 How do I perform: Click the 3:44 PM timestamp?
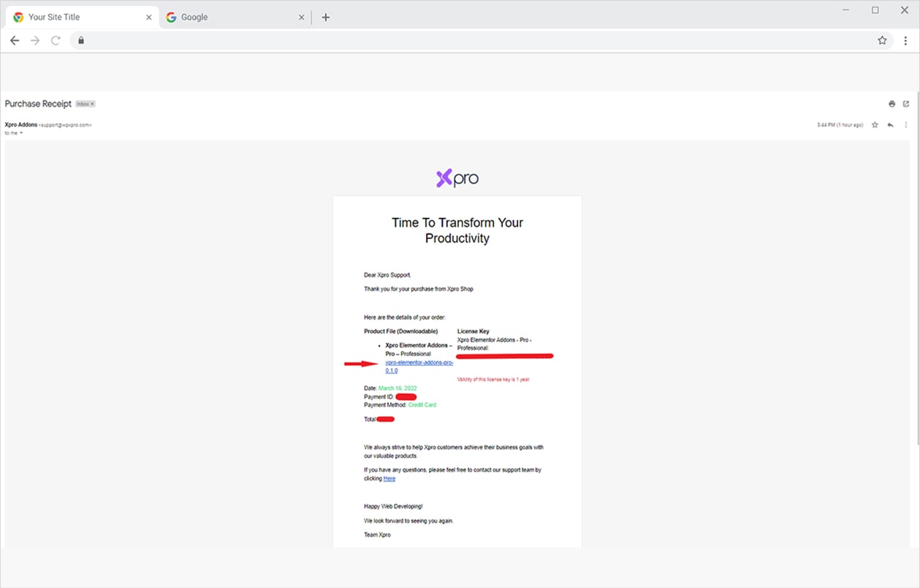[x=840, y=125]
